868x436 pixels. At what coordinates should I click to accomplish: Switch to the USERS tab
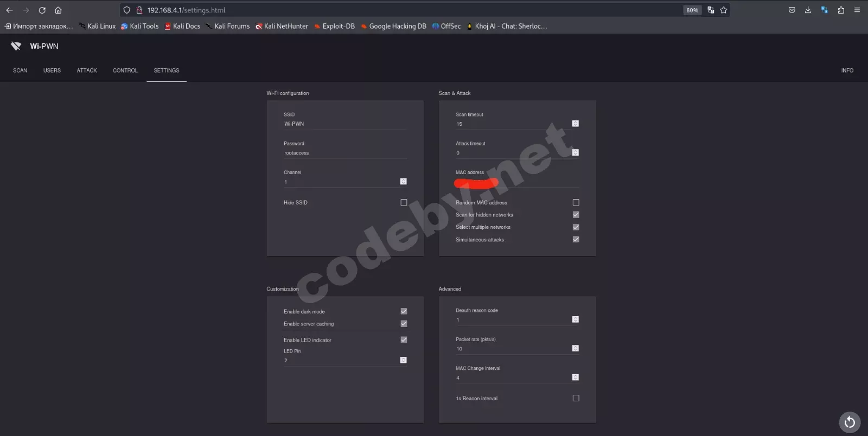[52, 70]
